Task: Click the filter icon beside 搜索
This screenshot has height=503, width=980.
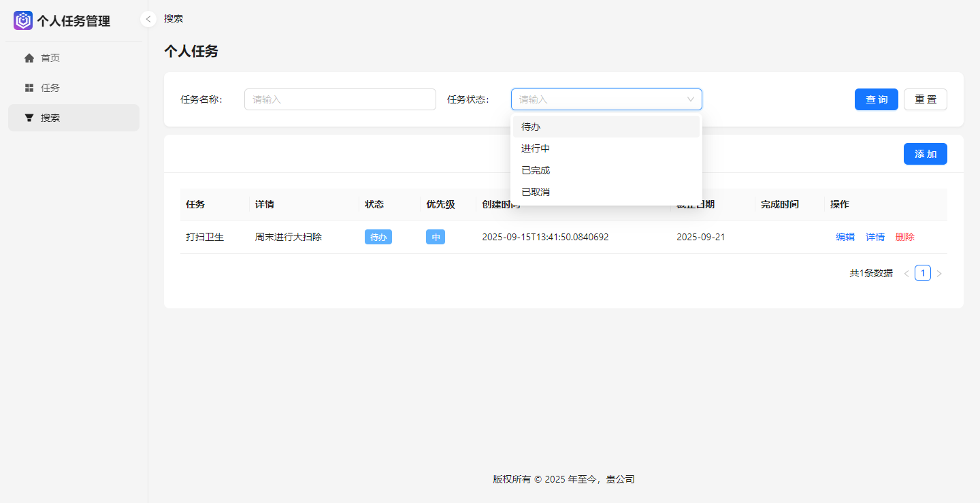Action: [29, 117]
